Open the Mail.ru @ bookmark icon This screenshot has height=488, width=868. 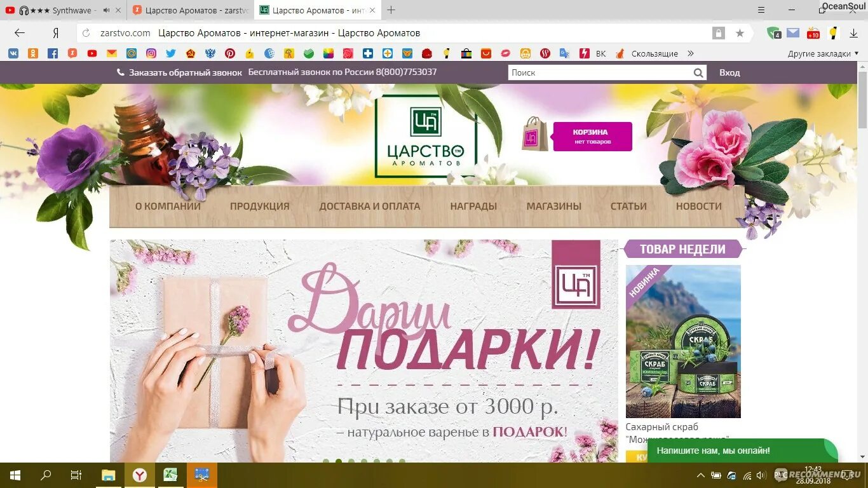(132, 53)
